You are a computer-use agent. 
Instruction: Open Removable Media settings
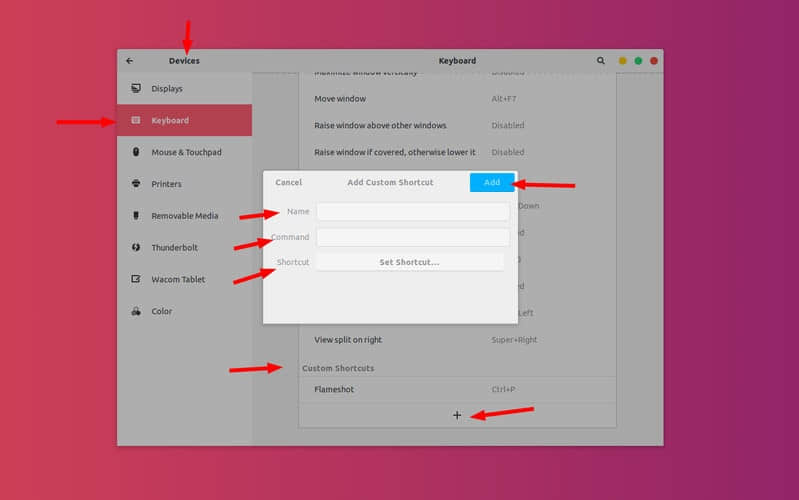click(x=184, y=216)
